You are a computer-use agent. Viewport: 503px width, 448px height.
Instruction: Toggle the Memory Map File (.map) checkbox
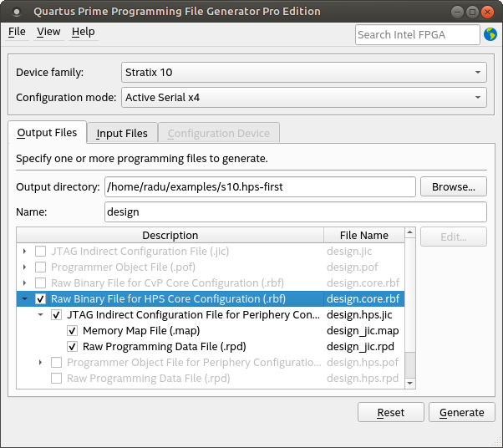[x=72, y=331]
